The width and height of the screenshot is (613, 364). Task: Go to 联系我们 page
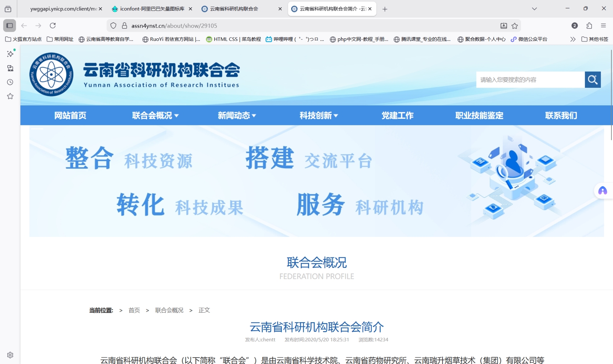pyautogui.click(x=561, y=115)
